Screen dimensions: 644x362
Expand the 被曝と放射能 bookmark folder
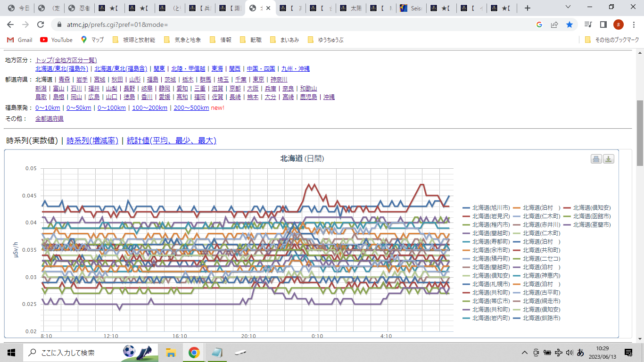coord(134,40)
